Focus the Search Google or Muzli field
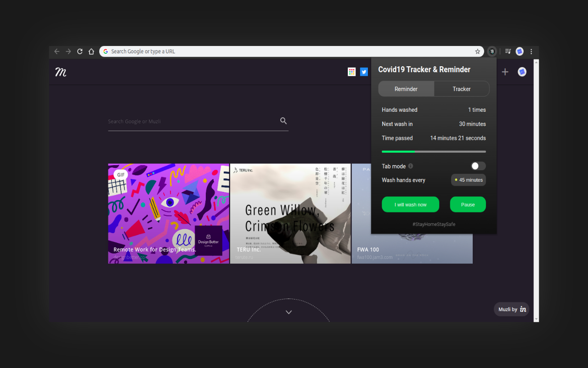Viewport: 588px width, 368px height. (x=193, y=121)
